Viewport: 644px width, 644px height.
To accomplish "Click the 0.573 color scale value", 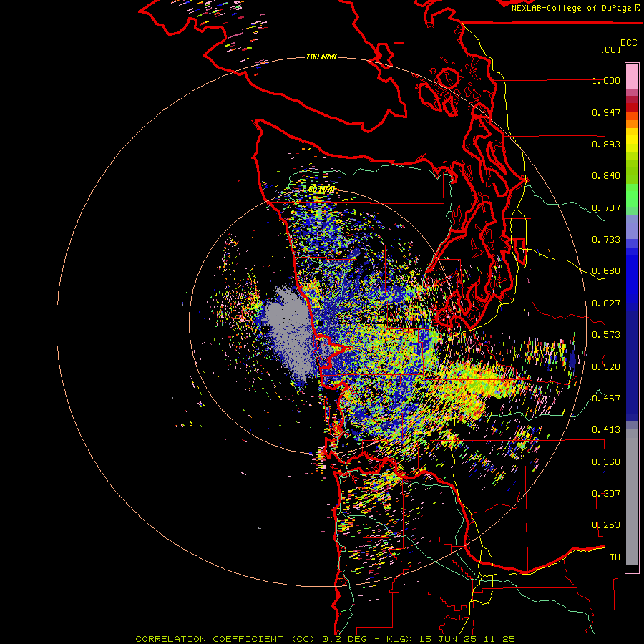I will pyautogui.click(x=606, y=335).
